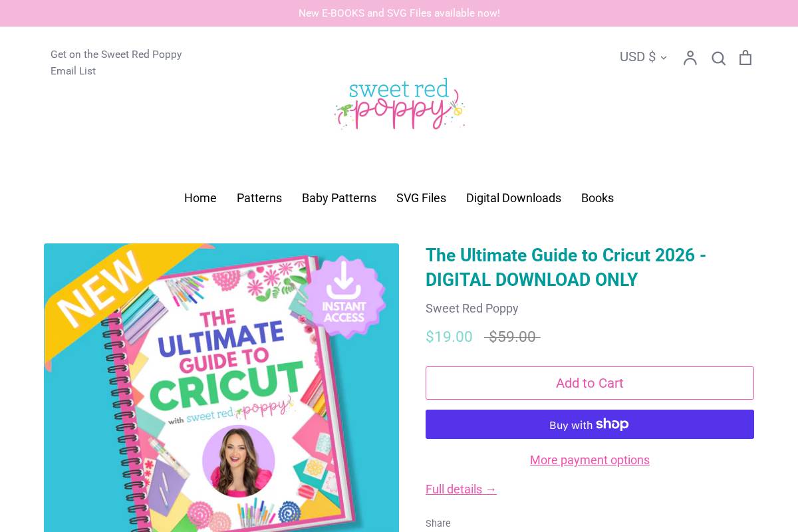Open the account login icon
The image size is (798, 532).
point(690,58)
